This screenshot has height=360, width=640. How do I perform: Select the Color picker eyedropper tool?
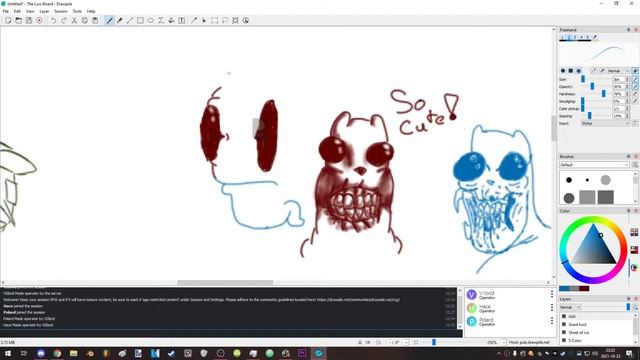point(194,20)
